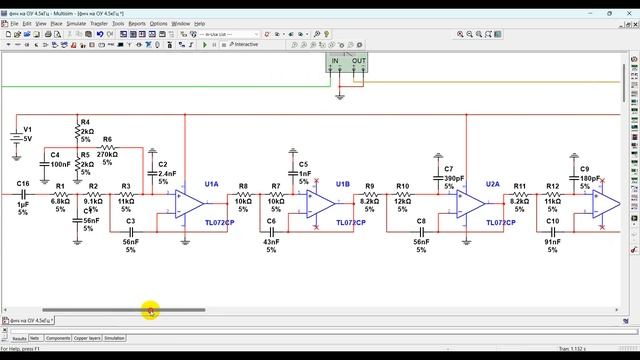Click the right horizontal scroll arrow
The image size is (640, 360).
tap(617, 310)
